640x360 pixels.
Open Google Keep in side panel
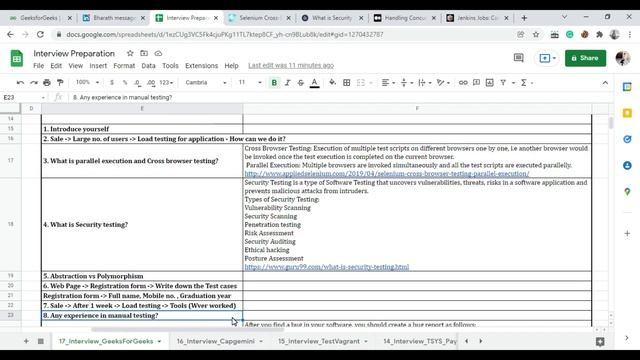click(x=627, y=113)
